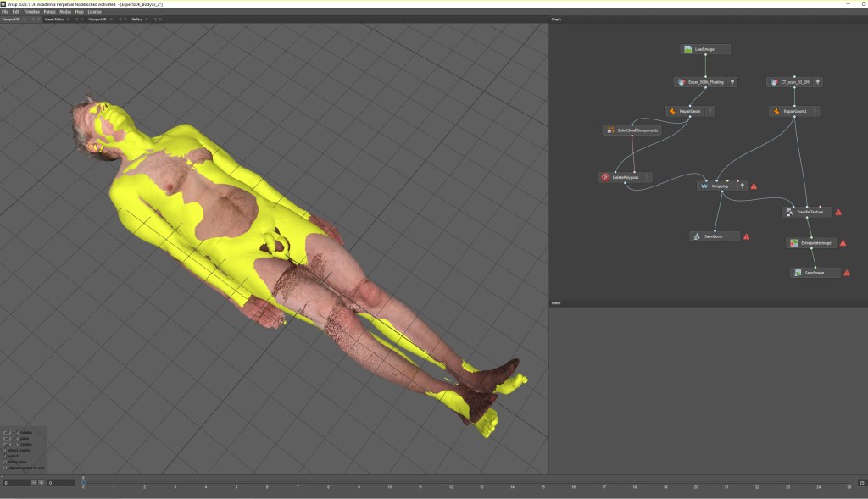Click the TransferTexture node icon
Image resolution: width=868 pixels, height=499 pixels.
(x=788, y=213)
